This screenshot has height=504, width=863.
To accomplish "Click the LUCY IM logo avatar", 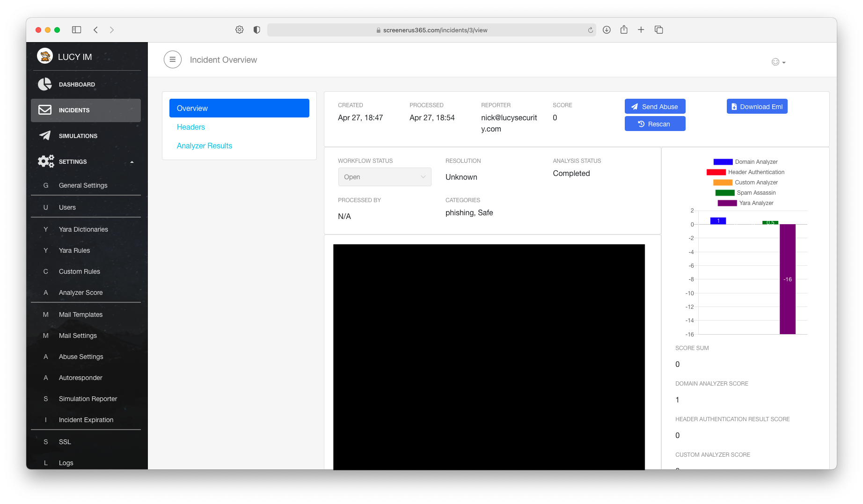I will click(45, 56).
